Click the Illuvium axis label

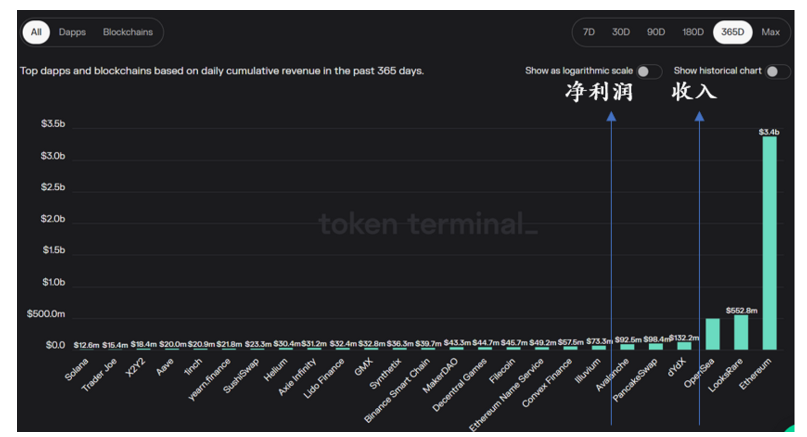[587, 371]
